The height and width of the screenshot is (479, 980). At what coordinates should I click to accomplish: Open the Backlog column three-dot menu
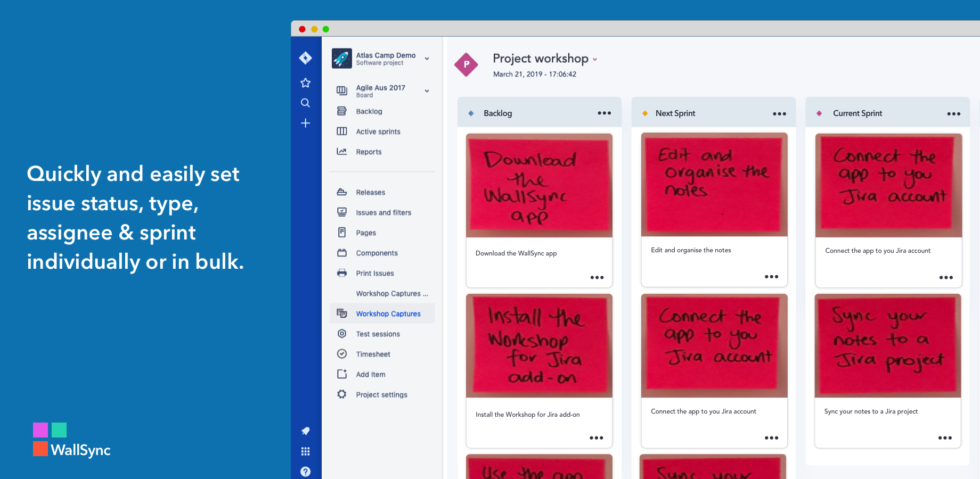pos(604,113)
